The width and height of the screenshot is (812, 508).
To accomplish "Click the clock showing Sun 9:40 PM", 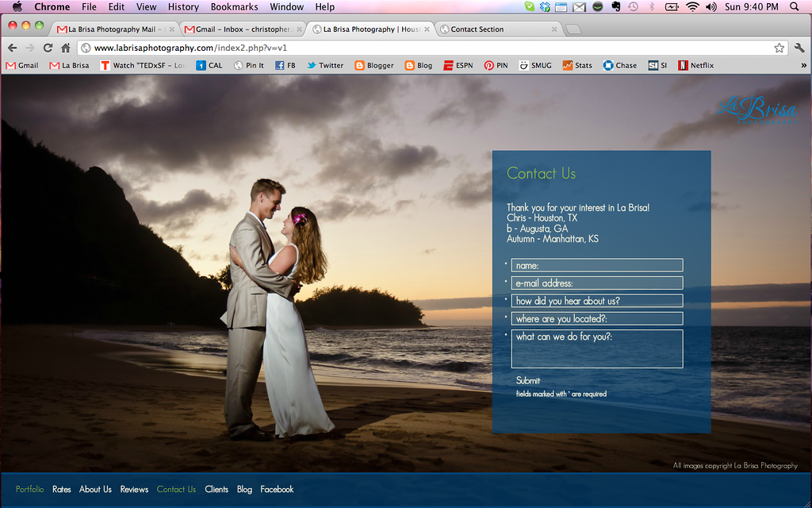I will [752, 6].
